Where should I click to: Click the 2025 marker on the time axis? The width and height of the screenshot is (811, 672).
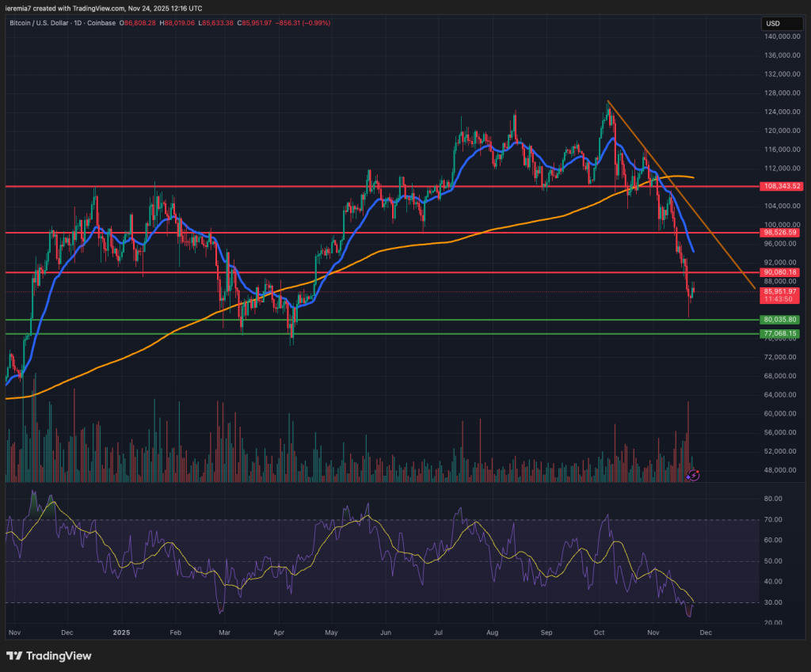click(x=120, y=632)
